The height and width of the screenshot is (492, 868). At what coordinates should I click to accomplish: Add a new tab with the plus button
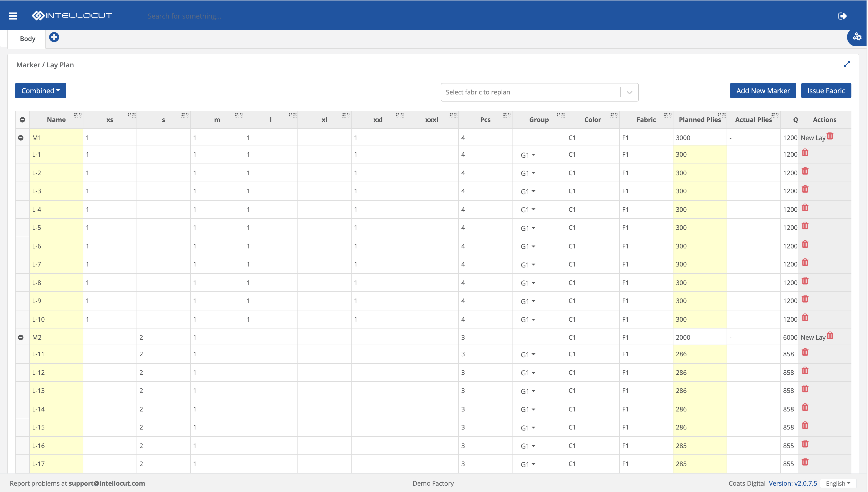click(x=54, y=37)
